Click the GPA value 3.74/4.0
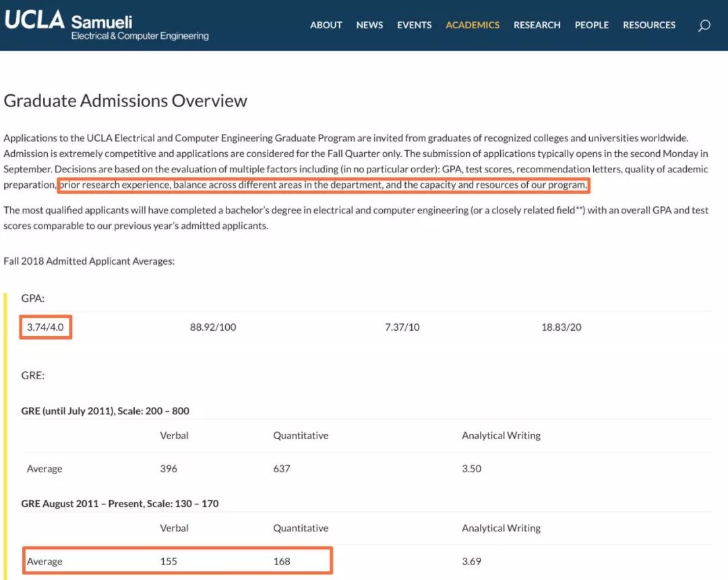This screenshot has width=728, height=580. click(x=45, y=327)
